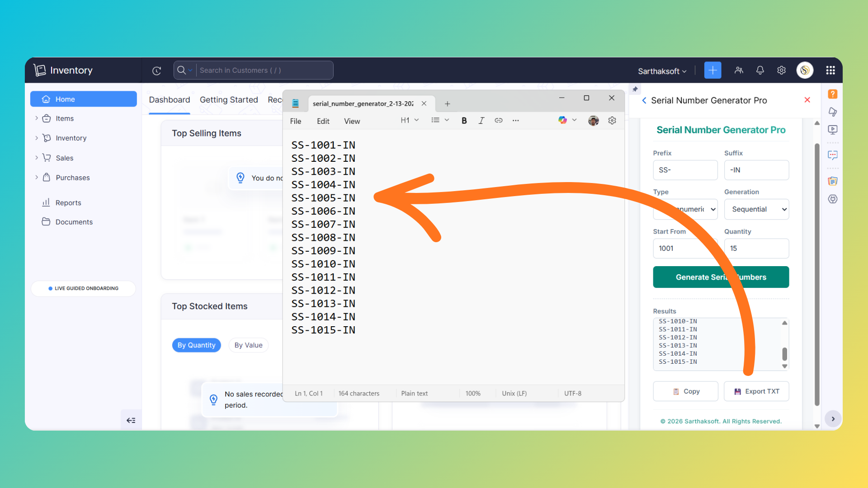Image resolution: width=868 pixels, height=488 pixels.
Task: Click the blue plus quick-create icon
Action: [712, 70]
